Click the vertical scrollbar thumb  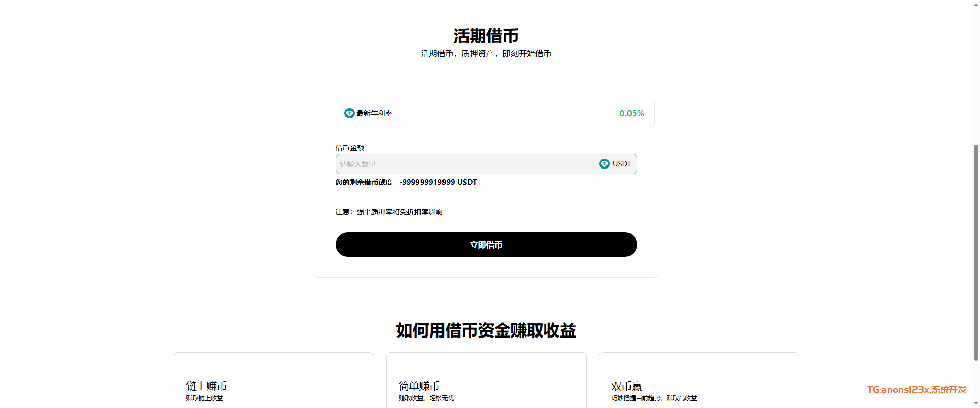pos(976,252)
